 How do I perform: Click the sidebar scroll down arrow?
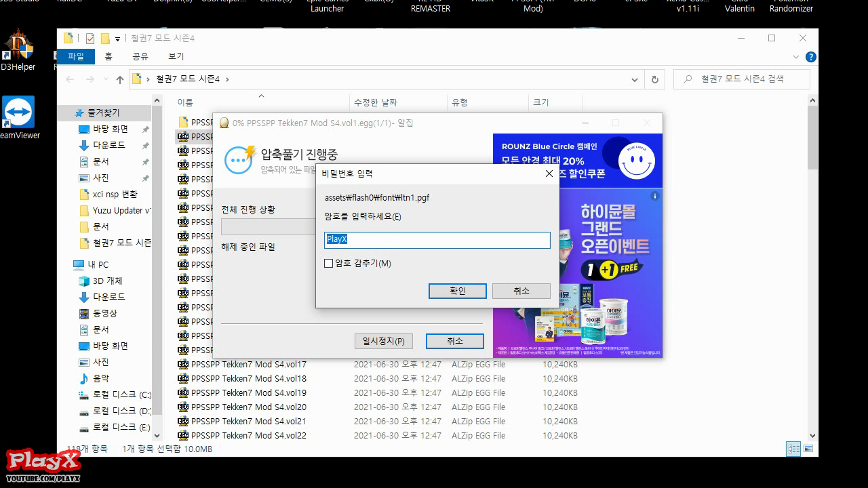157,435
